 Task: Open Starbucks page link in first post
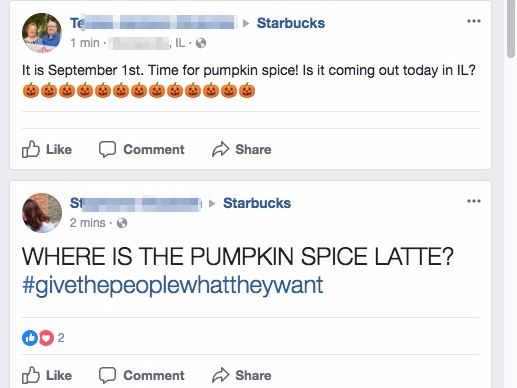click(x=291, y=23)
